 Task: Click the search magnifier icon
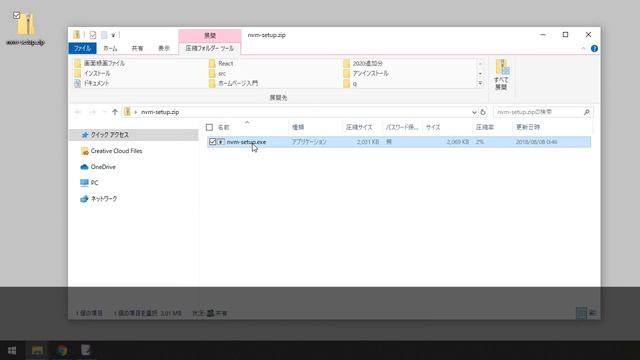(587, 112)
